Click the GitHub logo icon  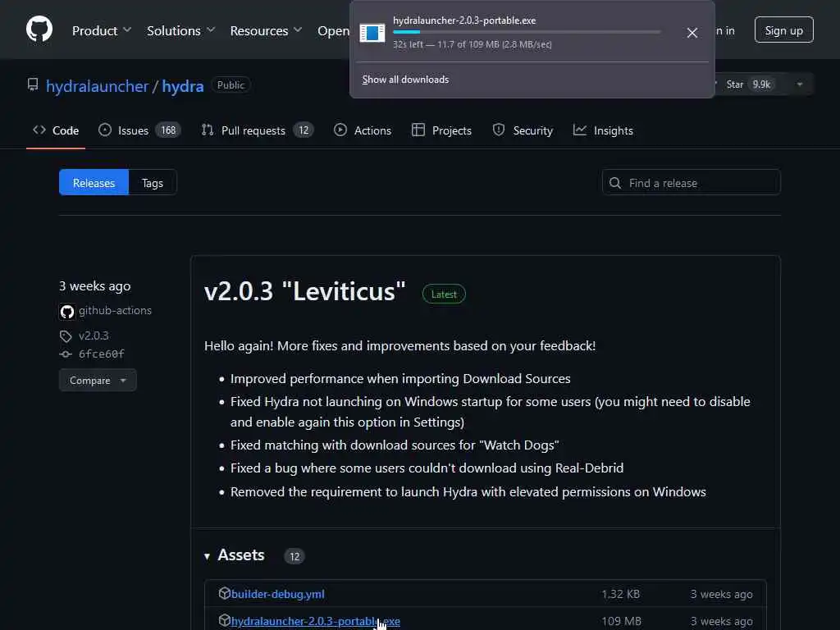tap(39, 29)
